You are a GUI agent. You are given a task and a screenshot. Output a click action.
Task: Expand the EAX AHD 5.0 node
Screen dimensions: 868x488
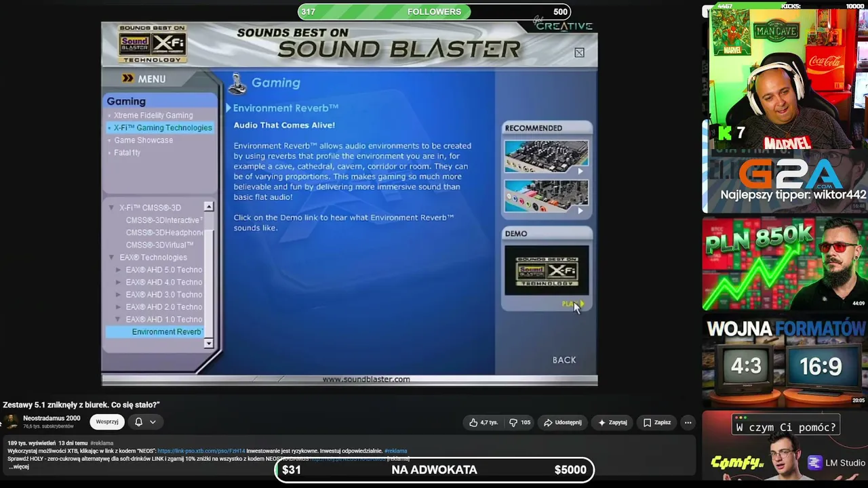coord(119,270)
